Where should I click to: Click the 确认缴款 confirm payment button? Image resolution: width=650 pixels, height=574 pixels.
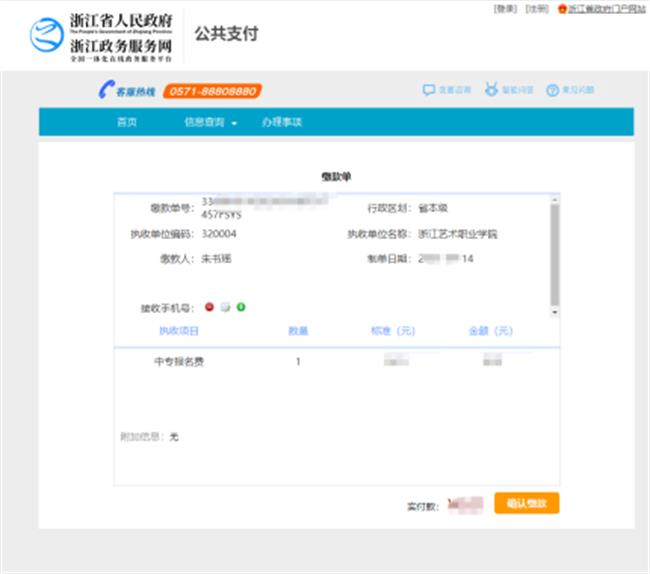(526, 504)
